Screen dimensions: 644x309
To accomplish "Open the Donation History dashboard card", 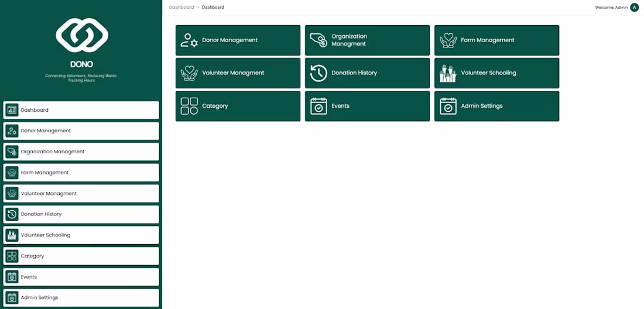I will (367, 73).
